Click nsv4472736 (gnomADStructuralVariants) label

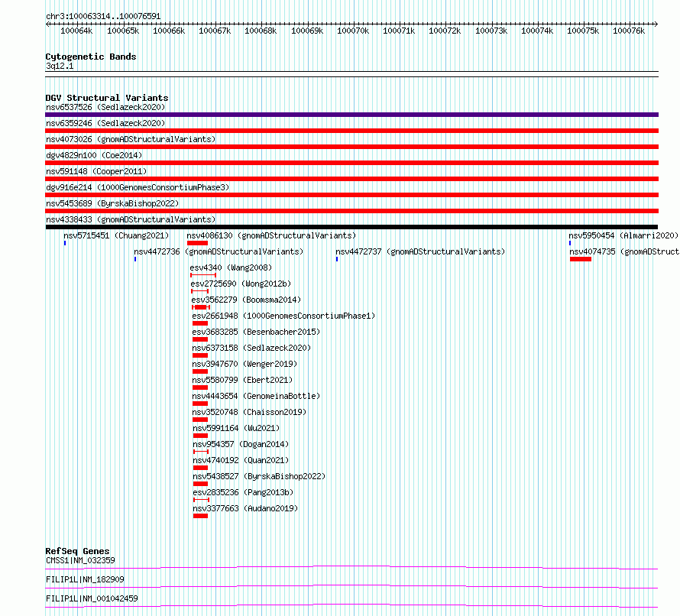[219, 251]
